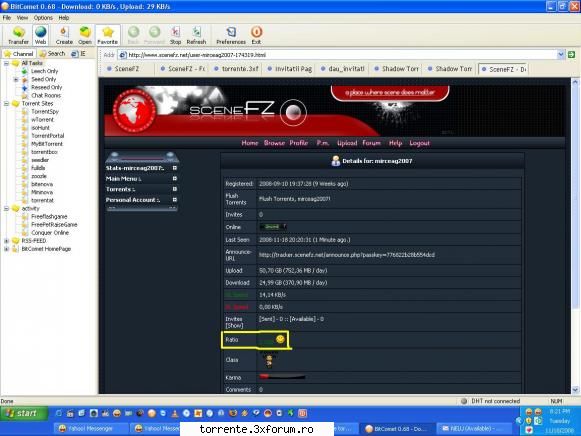Switch to the torrente.3xf browser tab
Viewport: 581px width, 436px height.
tap(236, 69)
